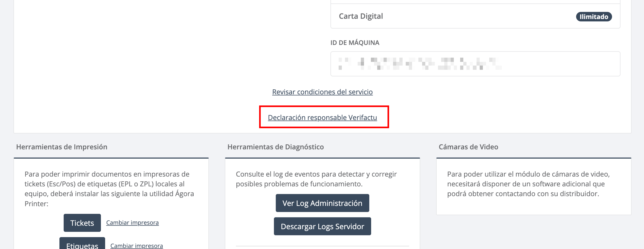Image resolution: width=644 pixels, height=249 pixels.
Task: Open the Revisar condiciones del servicio link
Action: pyautogui.click(x=322, y=92)
